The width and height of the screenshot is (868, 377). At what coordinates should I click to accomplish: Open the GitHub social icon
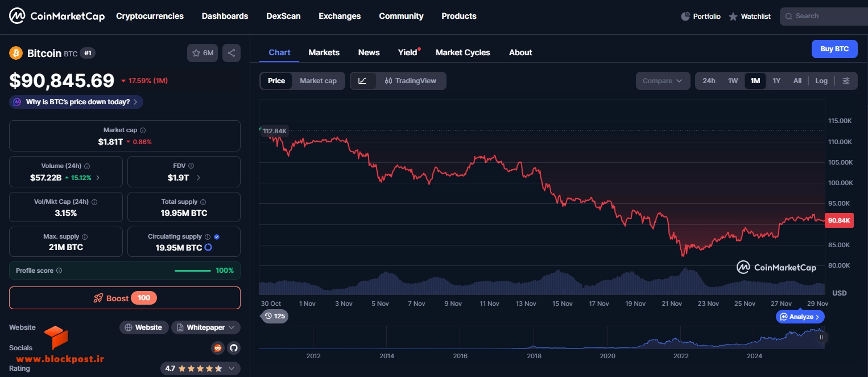pyautogui.click(x=233, y=347)
